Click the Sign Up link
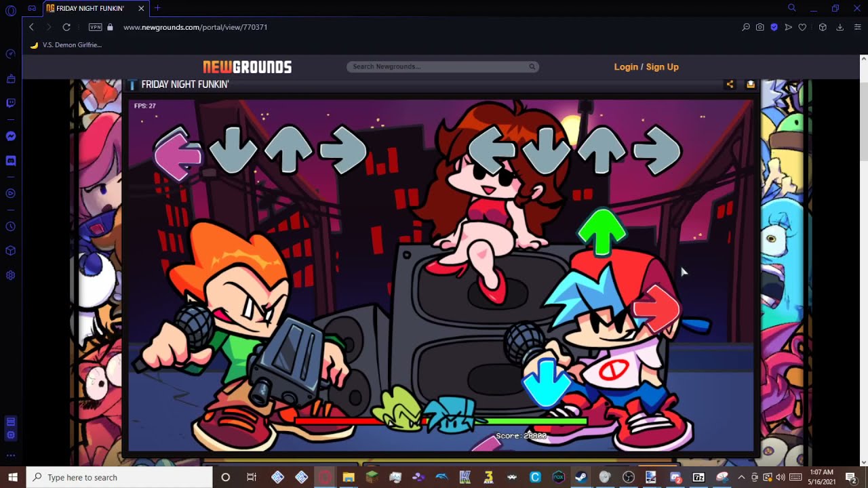Viewport: 868px width, 488px height. (662, 67)
